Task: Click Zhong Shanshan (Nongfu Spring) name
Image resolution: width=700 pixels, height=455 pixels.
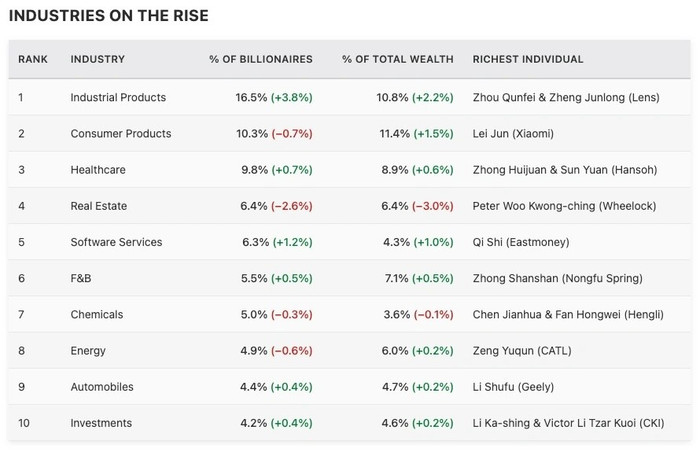Action: (557, 278)
